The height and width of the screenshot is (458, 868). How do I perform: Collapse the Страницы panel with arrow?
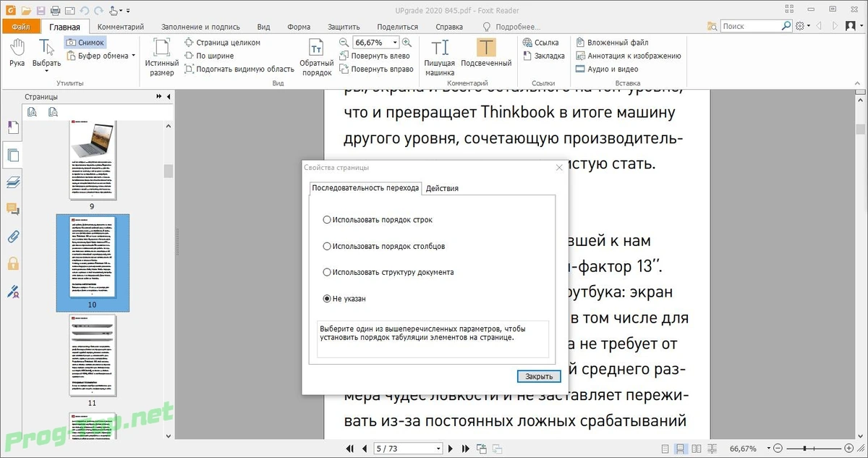tap(169, 97)
